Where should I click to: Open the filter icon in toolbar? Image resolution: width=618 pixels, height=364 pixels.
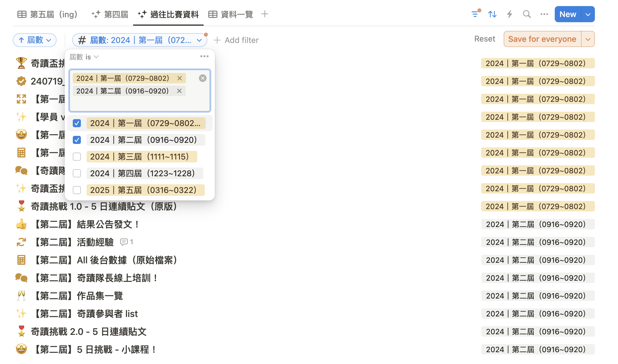475,14
